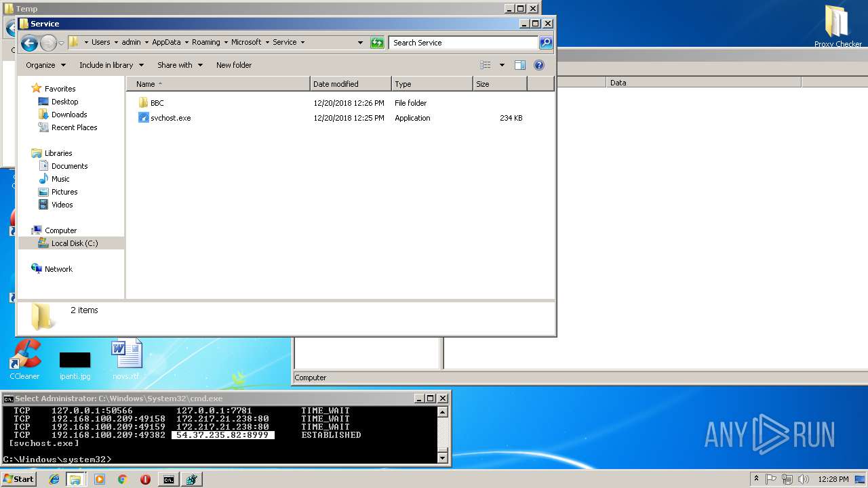Select Desktop in the navigation pane
Image resolution: width=868 pixels, height=488 pixels.
[x=64, y=102]
